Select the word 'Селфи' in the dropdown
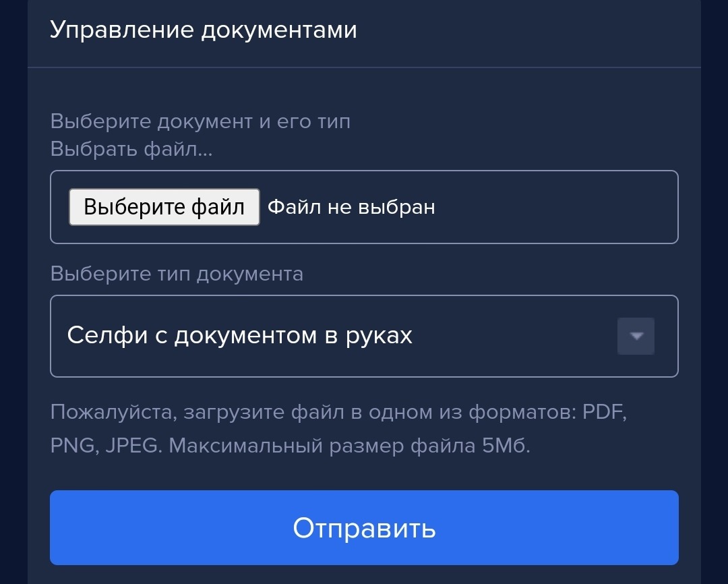Screen dimensions: 728x584 107,335
